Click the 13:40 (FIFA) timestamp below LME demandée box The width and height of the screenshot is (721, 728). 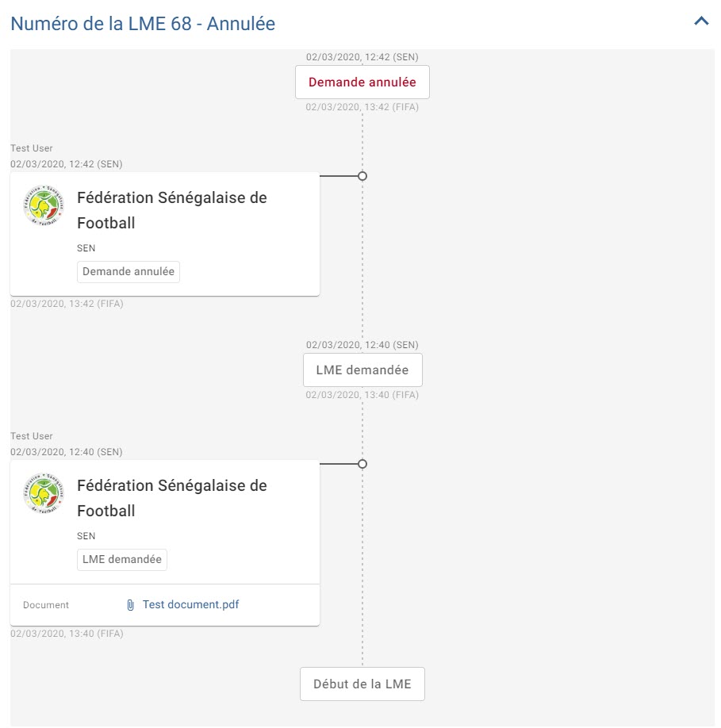click(362, 395)
